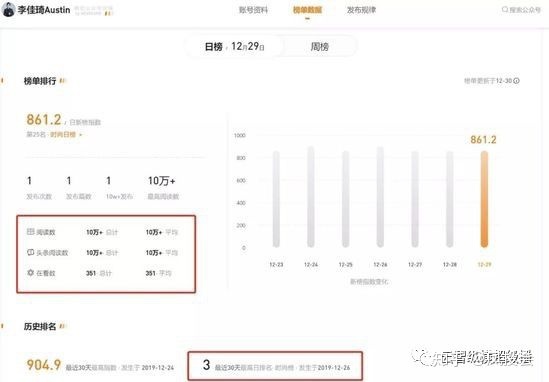Screen dimensions: 549x382
Task: Click the 1000 y-axis label
Action: click(240, 136)
